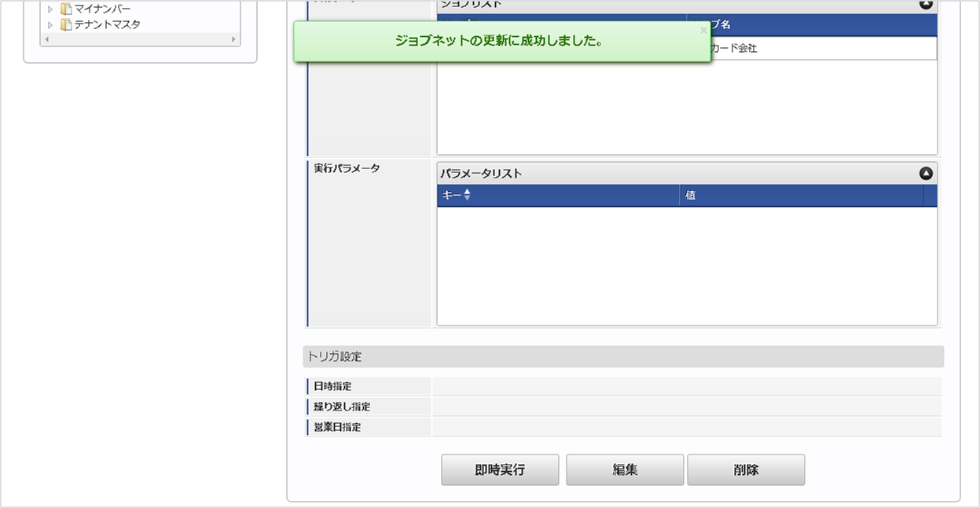Expand the マイナンバー tree node

(50, 9)
